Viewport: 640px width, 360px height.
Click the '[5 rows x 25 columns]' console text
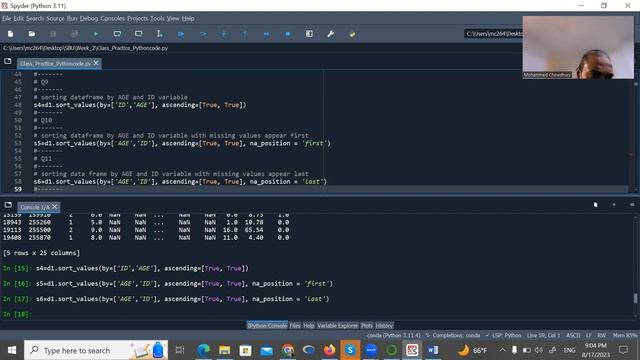tap(41, 253)
